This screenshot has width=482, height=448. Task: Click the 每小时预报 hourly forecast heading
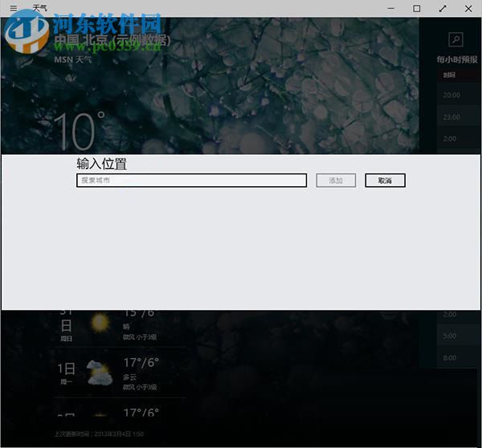click(x=457, y=59)
